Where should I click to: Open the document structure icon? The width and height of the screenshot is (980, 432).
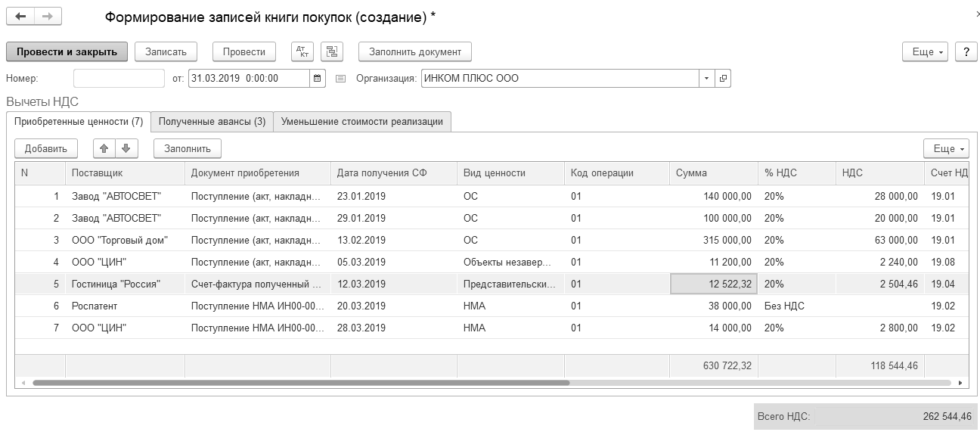[x=332, y=51]
